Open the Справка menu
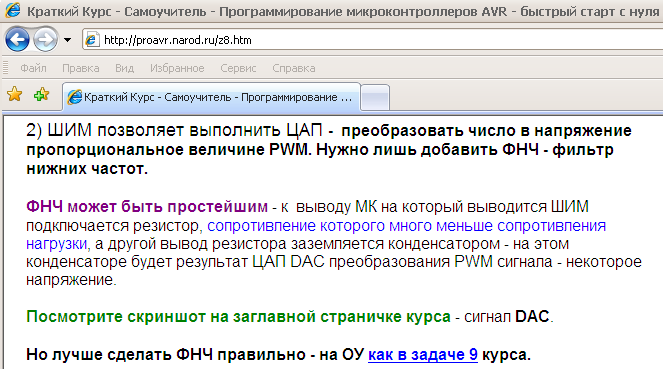 (294, 68)
